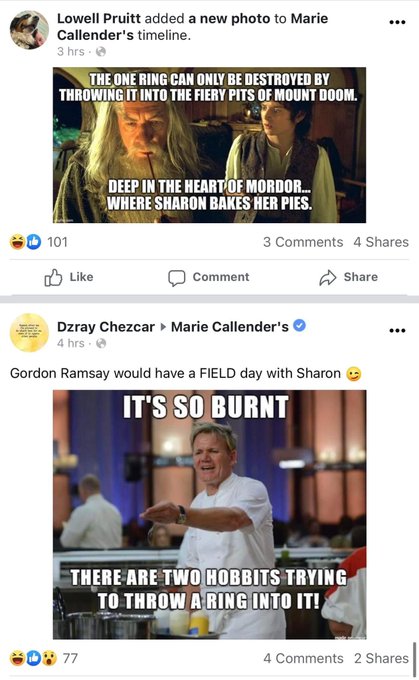Open the 4 Comments link on the Ramsay post
The width and height of the screenshot is (419, 680).
[303, 658]
